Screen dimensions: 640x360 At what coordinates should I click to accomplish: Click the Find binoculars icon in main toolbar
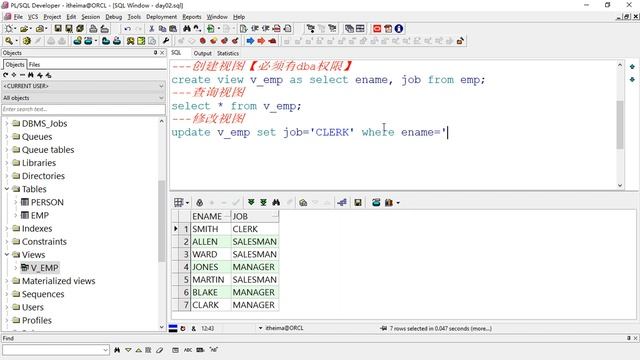(187, 29)
